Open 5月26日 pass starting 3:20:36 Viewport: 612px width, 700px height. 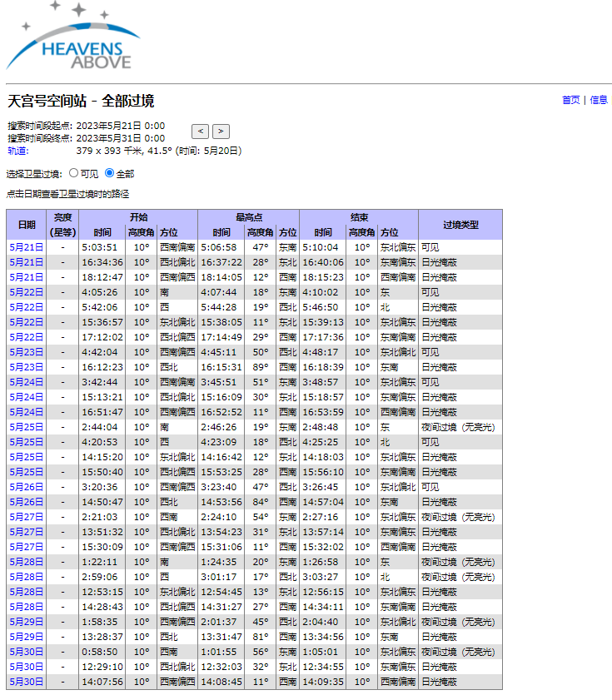27,487
